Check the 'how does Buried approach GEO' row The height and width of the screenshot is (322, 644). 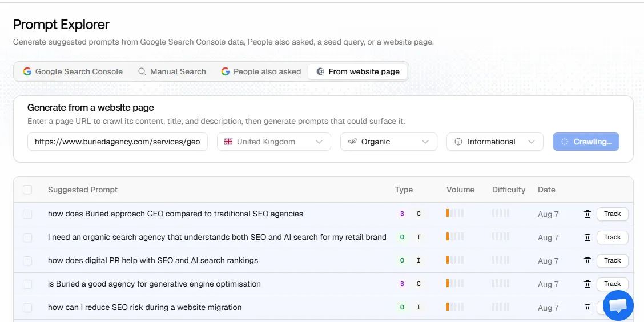[27, 214]
